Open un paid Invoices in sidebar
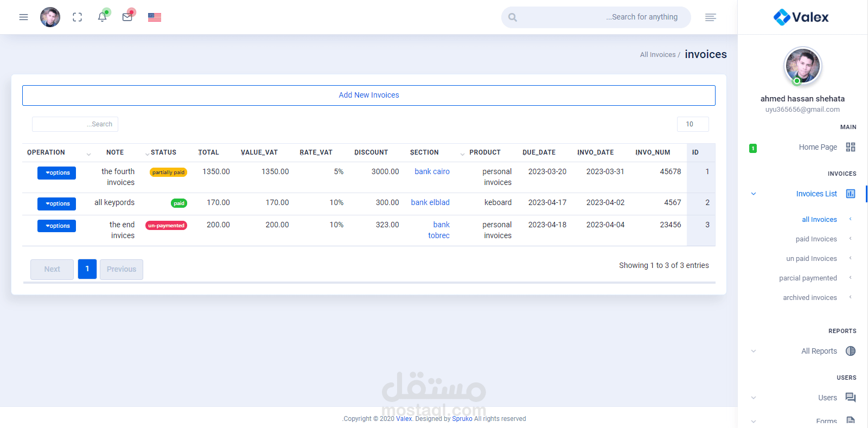This screenshot has width=868, height=428. (x=812, y=259)
